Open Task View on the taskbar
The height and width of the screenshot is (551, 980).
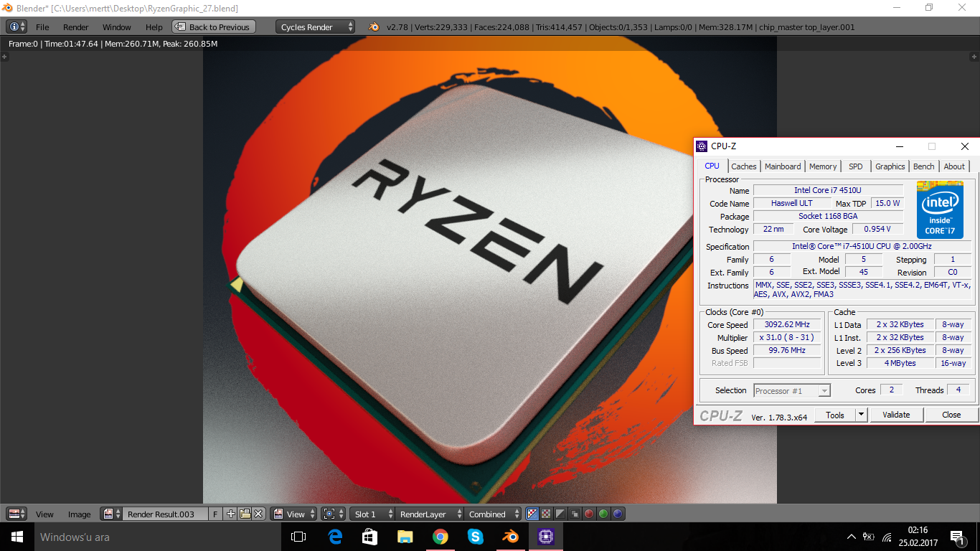298,537
